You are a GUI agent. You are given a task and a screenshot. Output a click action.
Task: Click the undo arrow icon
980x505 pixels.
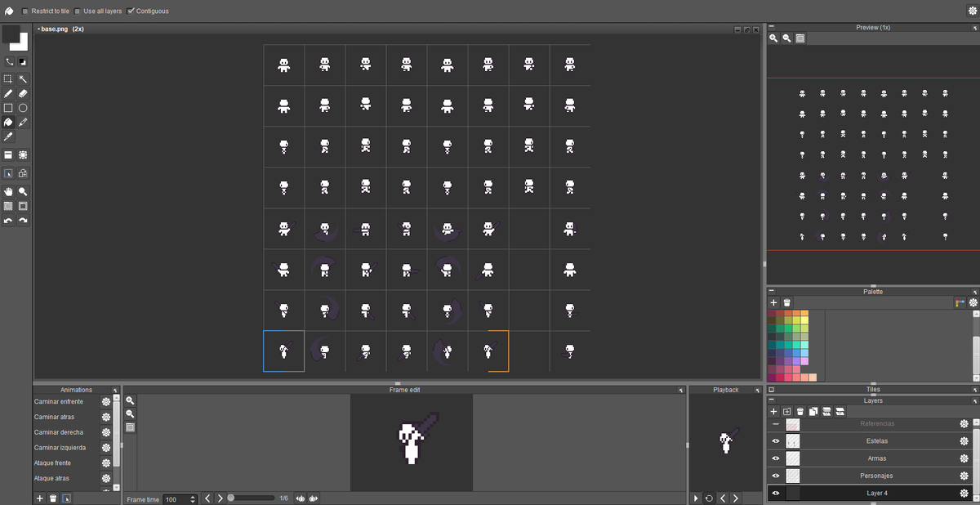(x=8, y=221)
